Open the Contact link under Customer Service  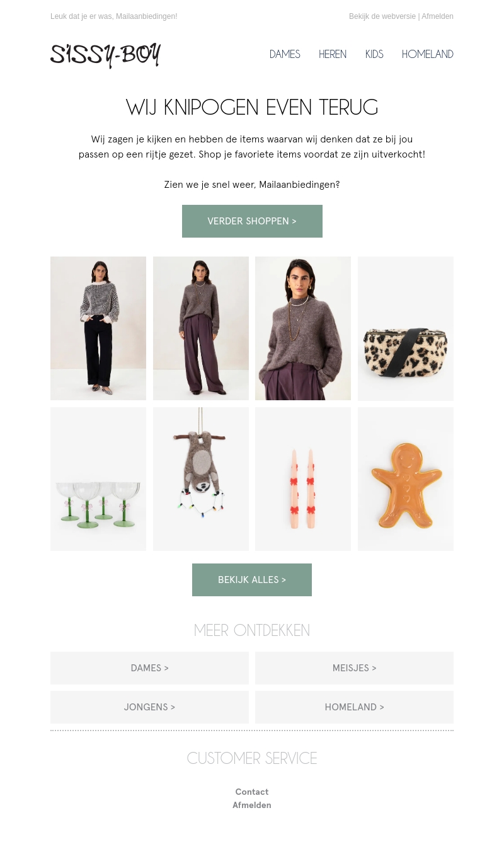pyautogui.click(x=252, y=792)
